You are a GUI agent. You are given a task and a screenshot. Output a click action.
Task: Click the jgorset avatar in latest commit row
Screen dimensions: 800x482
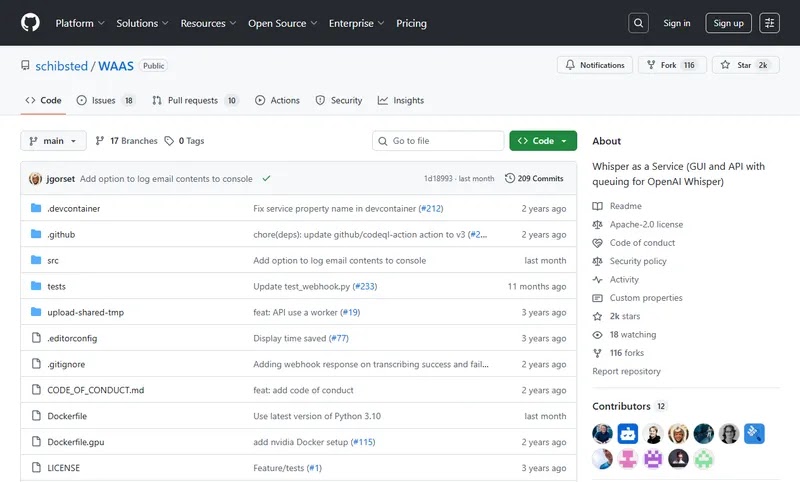click(35, 179)
